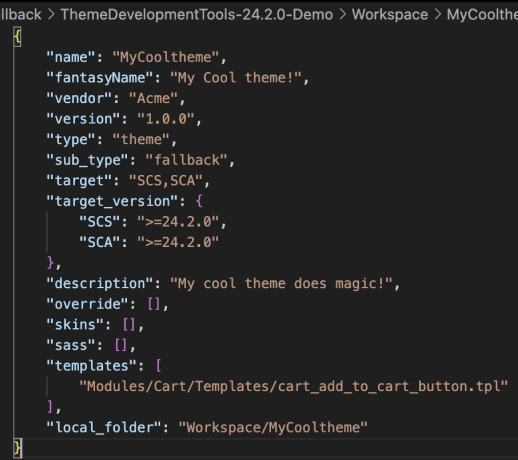Click the "Acme" vendor value

click(x=154, y=99)
